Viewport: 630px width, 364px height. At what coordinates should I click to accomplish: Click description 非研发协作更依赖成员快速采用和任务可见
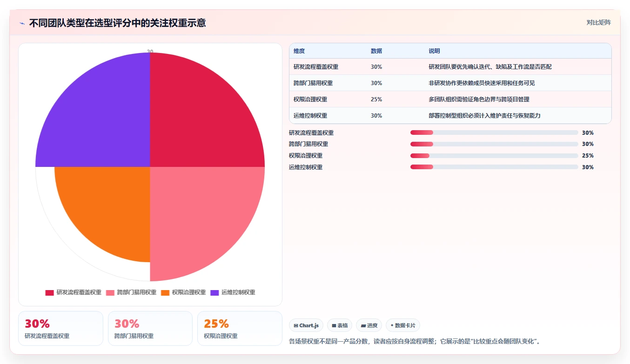[482, 83]
